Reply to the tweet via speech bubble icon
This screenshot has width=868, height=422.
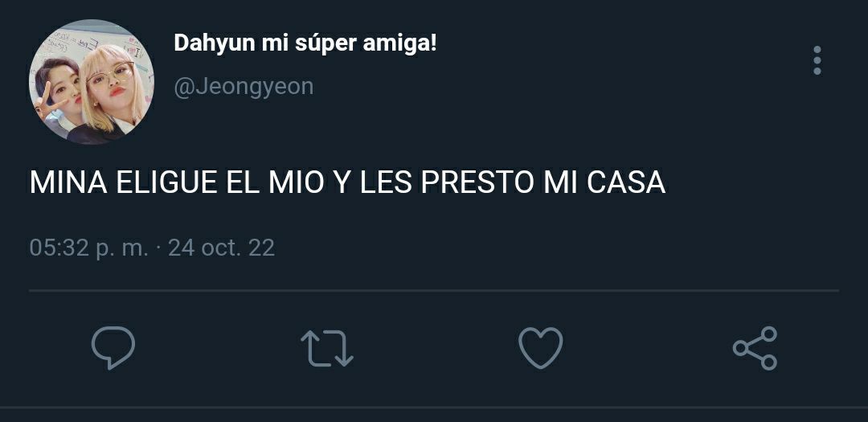tap(113, 348)
